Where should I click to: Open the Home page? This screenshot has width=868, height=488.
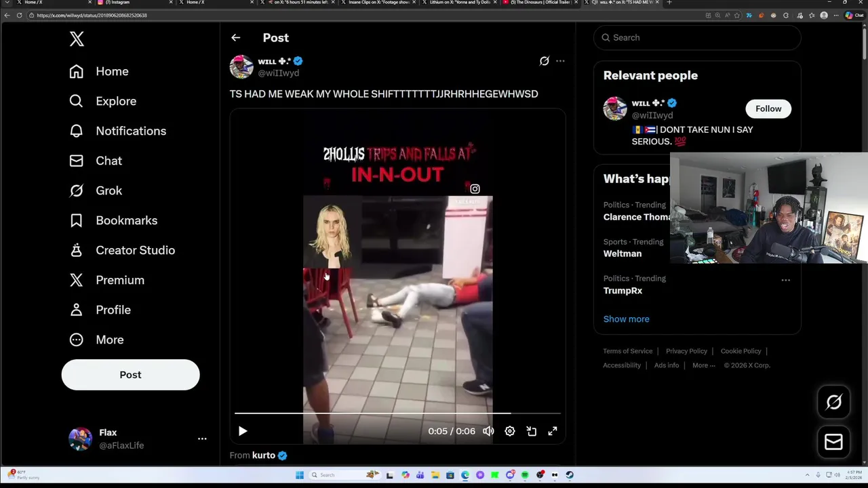tap(99, 71)
